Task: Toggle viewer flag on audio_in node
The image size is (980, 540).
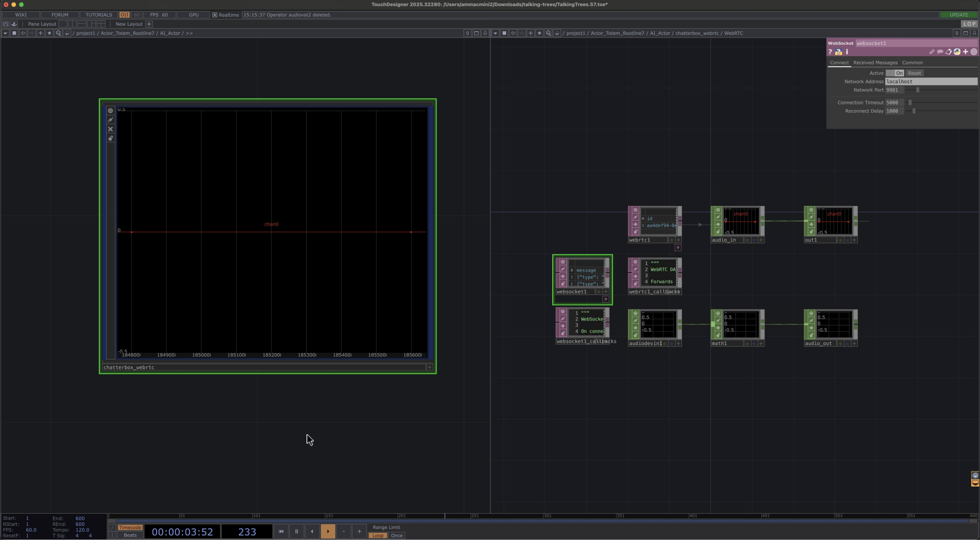Action: (x=718, y=210)
